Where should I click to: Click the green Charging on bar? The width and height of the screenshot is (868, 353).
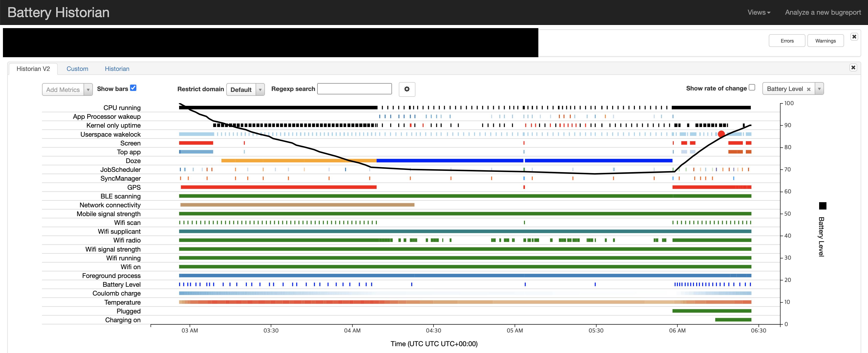click(x=733, y=320)
